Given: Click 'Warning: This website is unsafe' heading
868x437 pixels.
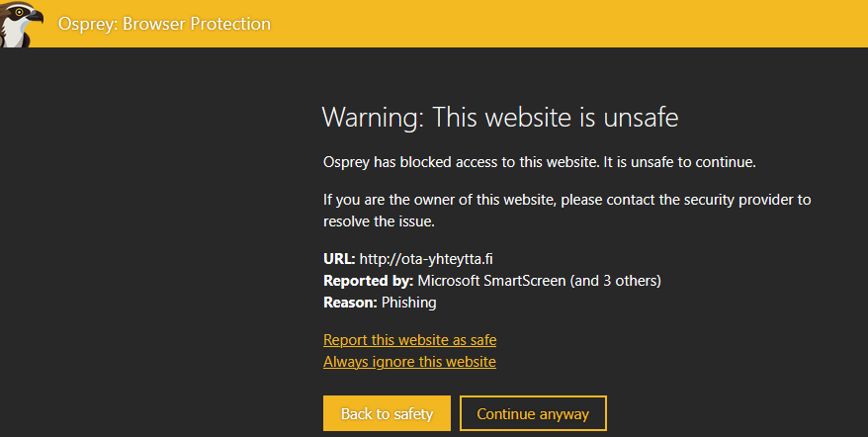Looking at the screenshot, I should 500,118.
